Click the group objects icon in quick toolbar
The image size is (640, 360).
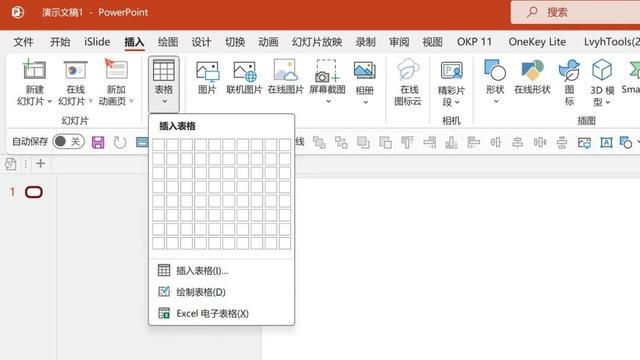click(x=319, y=142)
